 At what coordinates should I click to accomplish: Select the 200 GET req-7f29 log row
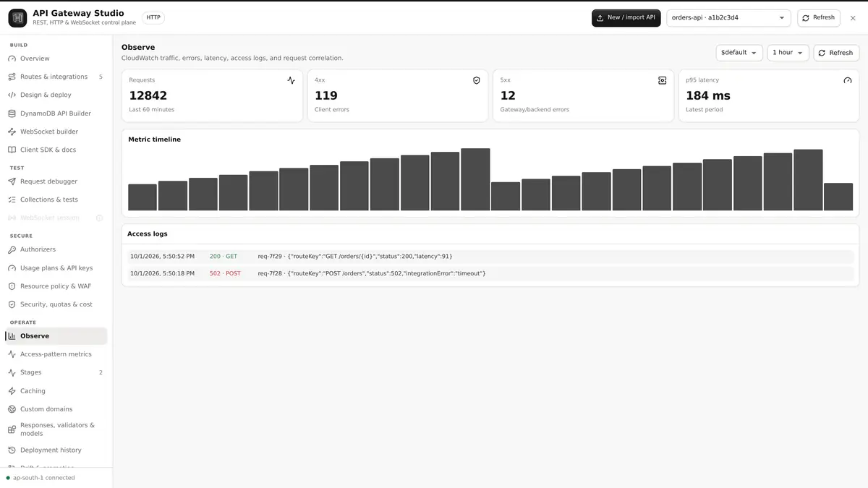coord(490,256)
